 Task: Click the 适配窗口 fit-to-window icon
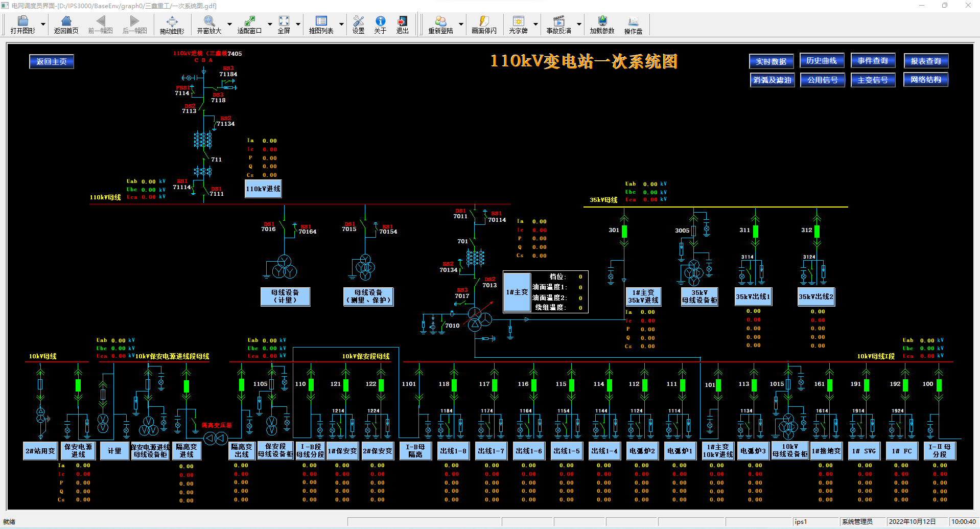(x=249, y=24)
